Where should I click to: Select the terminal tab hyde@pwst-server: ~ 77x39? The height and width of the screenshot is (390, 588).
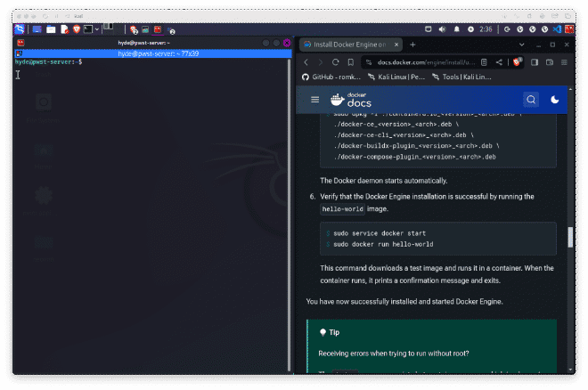tap(153, 53)
